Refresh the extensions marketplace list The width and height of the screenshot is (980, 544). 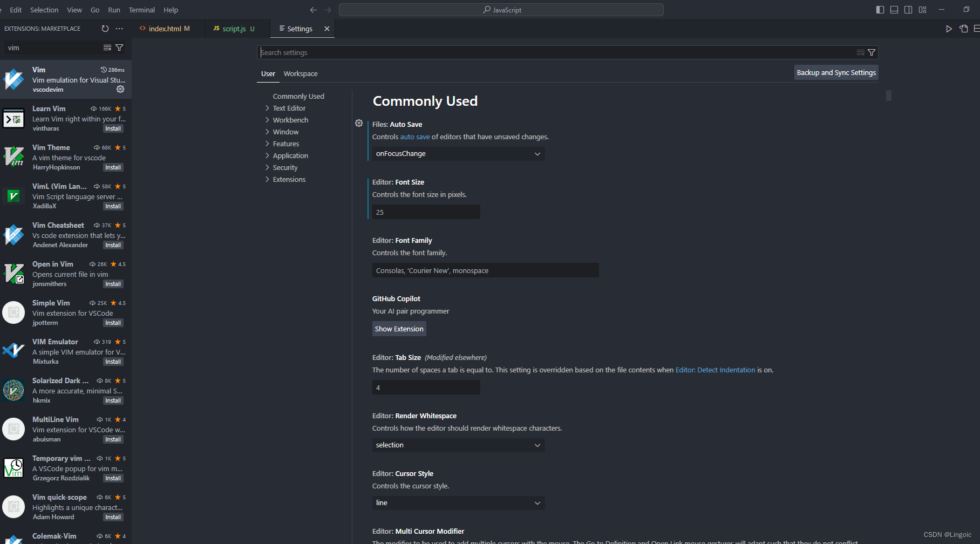point(105,29)
